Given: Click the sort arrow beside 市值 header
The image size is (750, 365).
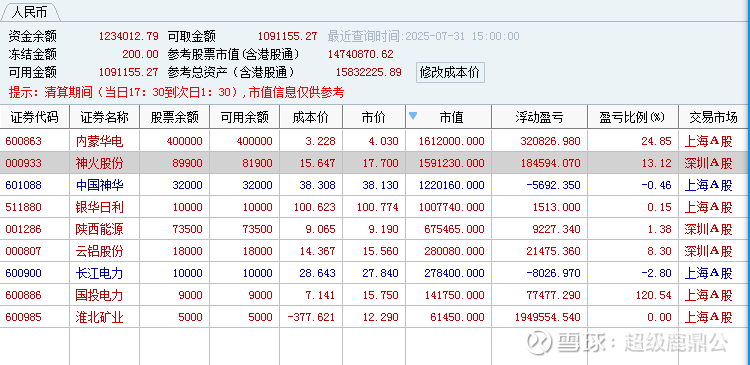Looking at the screenshot, I should tap(413, 116).
